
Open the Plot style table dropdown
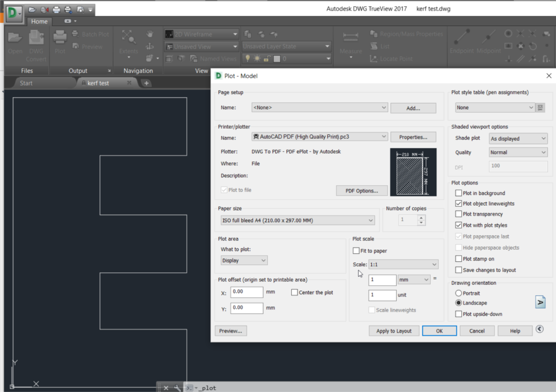point(495,107)
